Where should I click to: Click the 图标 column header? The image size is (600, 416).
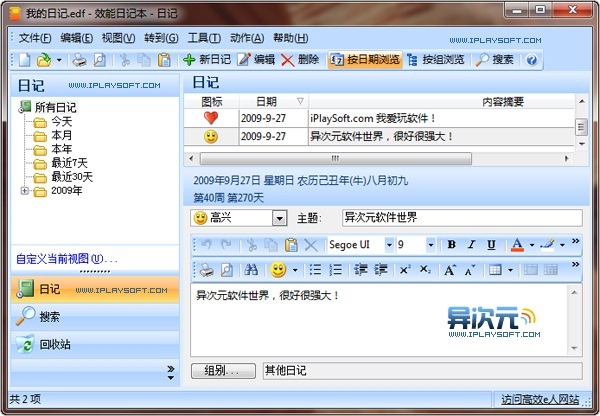[212, 101]
